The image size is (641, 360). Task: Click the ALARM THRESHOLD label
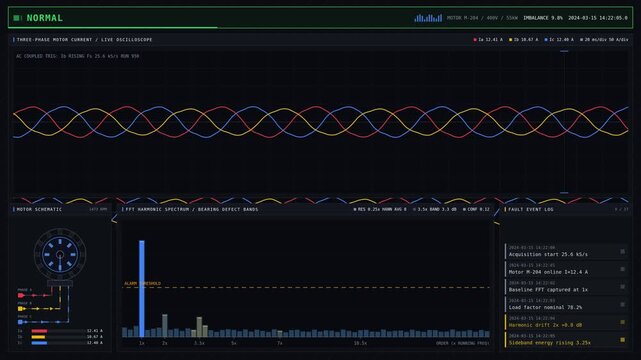pos(142,283)
